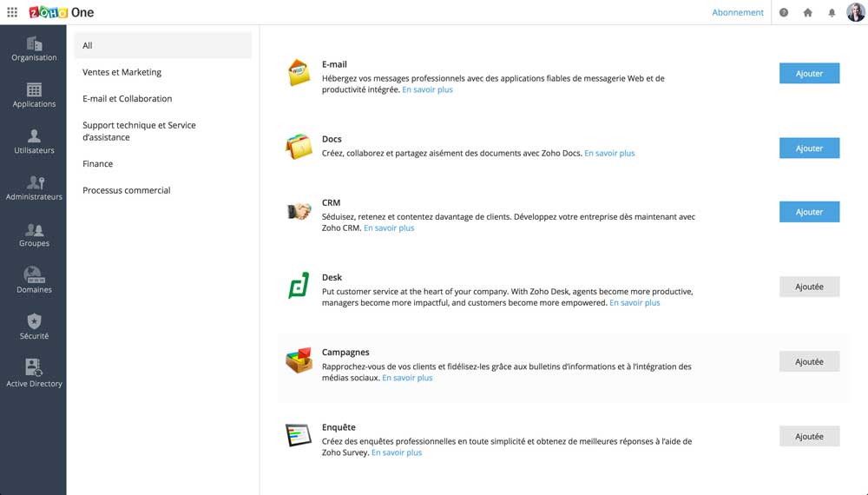Go to home via house icon
The image size is (868, 495).
(808, 13)
